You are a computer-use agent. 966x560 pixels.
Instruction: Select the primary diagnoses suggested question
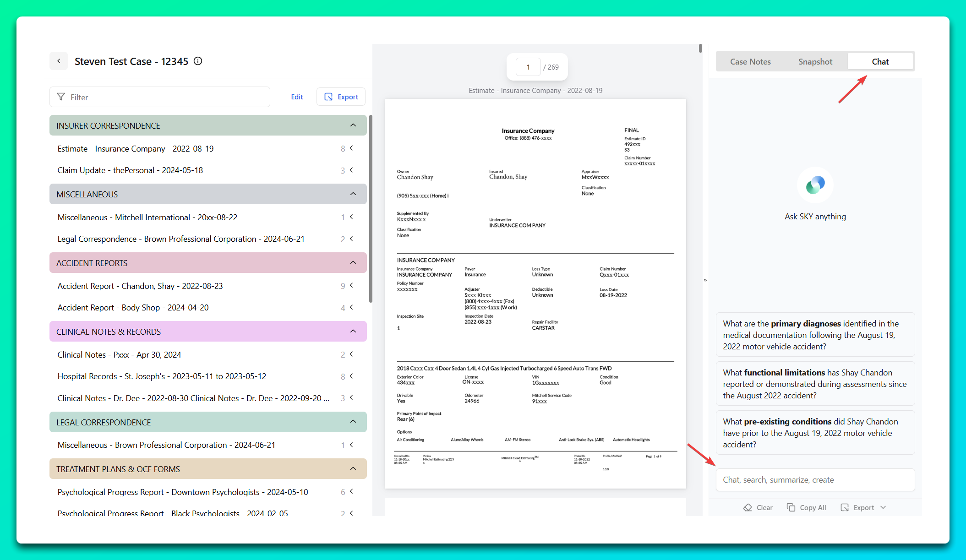[x=815, y=335]
